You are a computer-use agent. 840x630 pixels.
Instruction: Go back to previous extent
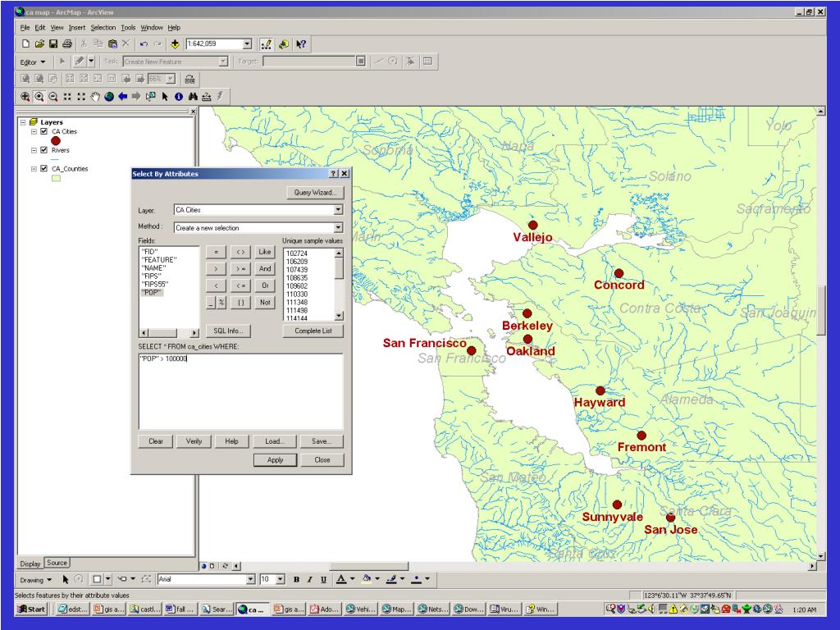[123, 97]
